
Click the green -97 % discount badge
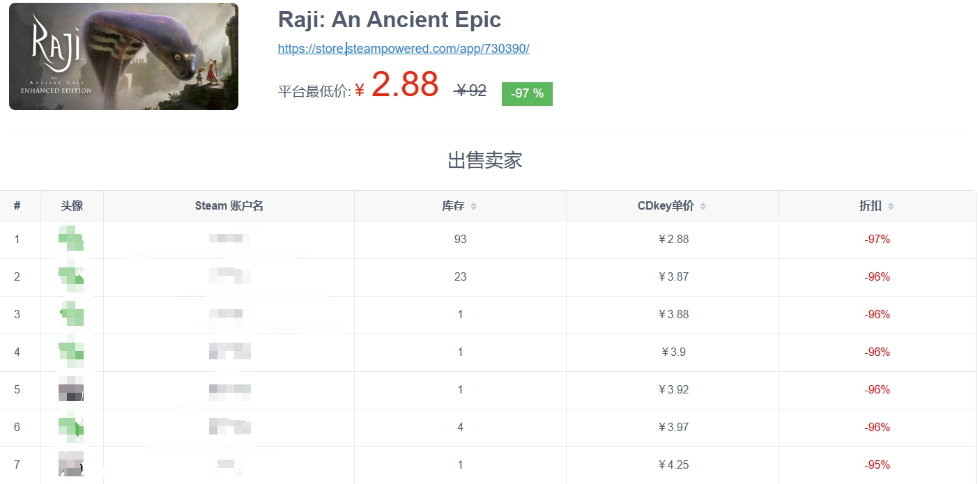coord(527,93)
